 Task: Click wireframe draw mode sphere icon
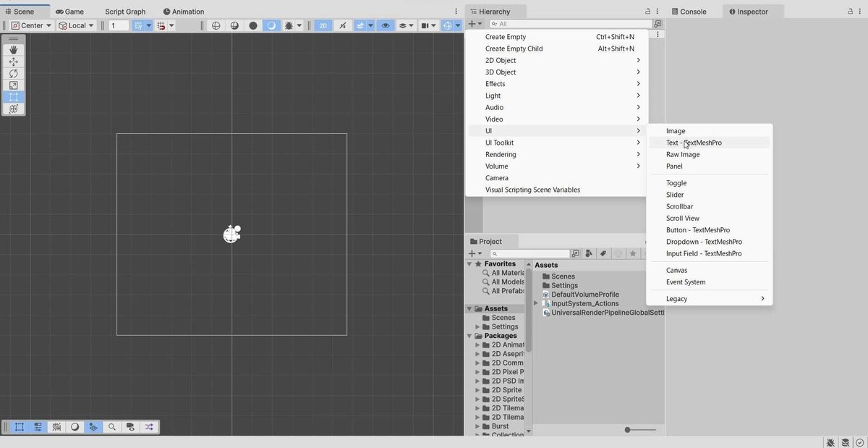tap(216, 25)
